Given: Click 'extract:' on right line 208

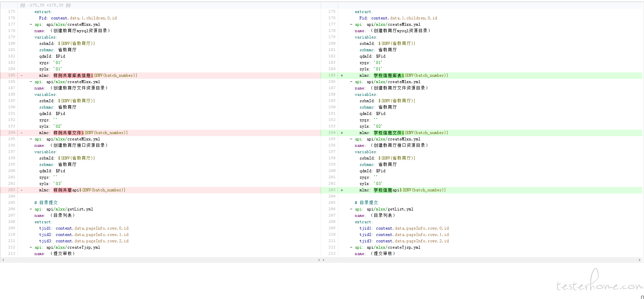Looking at the screenshot, I should (364, 222).
